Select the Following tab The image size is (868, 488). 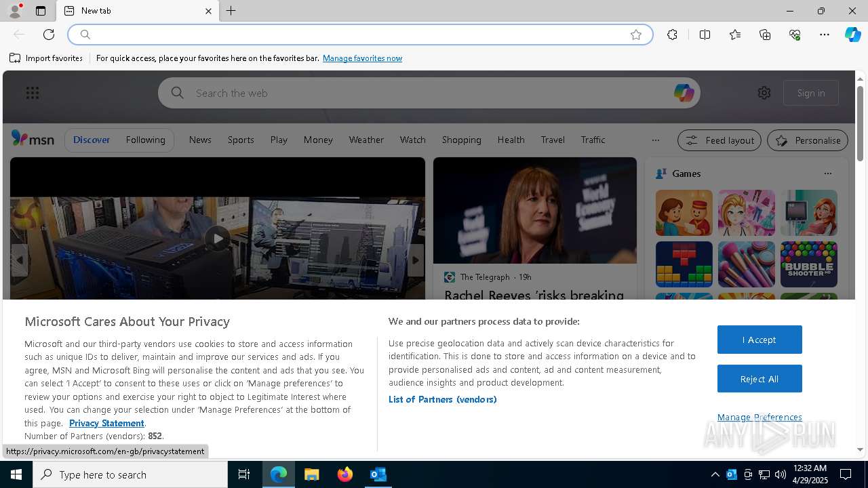[x=145, y=140]
